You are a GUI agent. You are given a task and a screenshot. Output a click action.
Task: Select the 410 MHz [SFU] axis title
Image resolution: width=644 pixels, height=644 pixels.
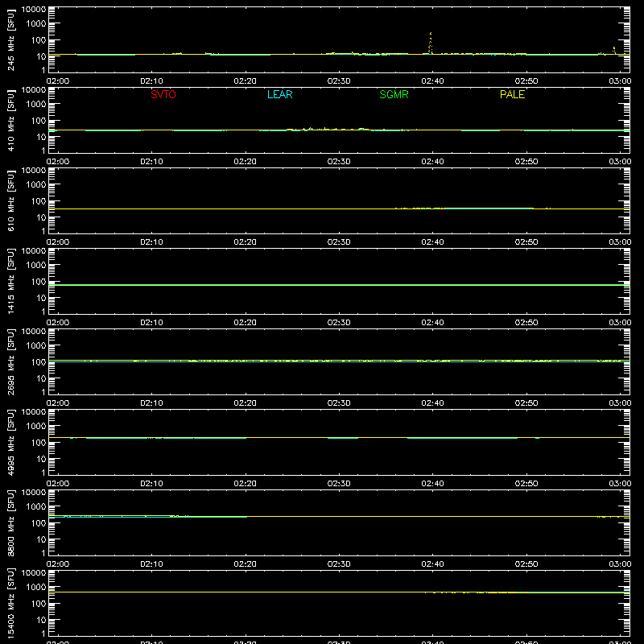pyautogui.click(x=10, y=121)
